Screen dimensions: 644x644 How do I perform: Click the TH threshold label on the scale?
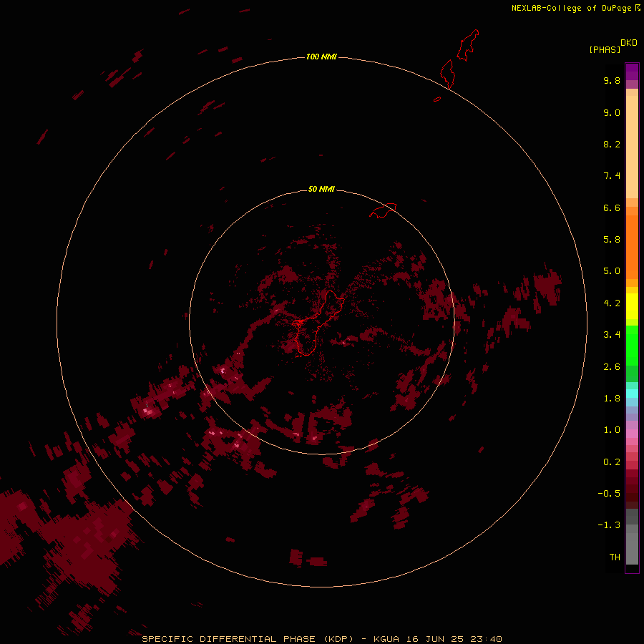pyautogui.click(x=615, y=557)
